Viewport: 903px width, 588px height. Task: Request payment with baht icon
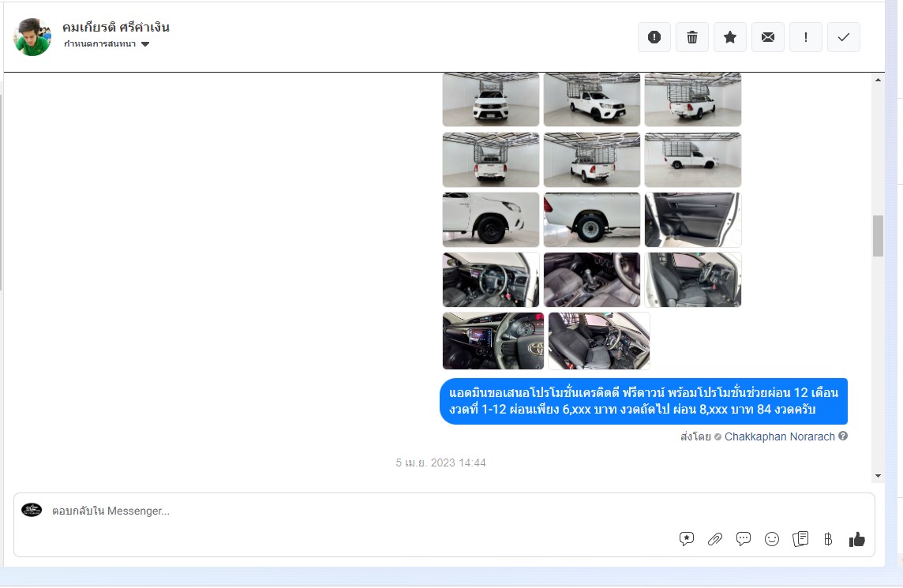click(x=828, y=539)
